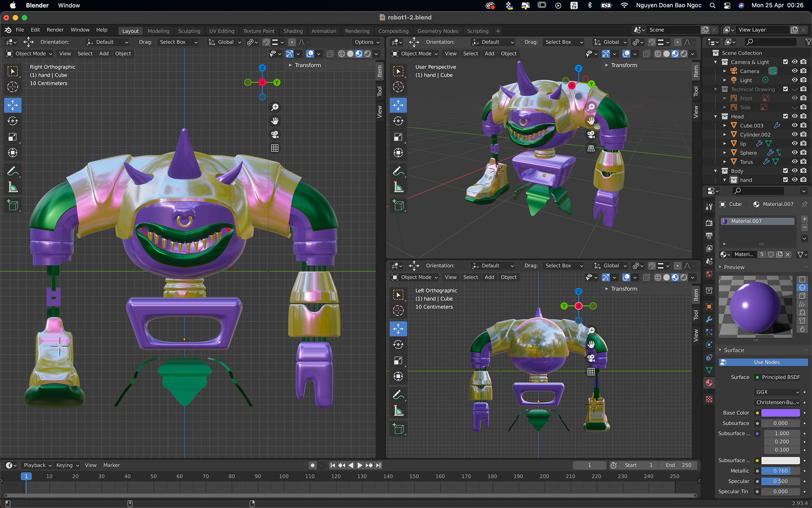Uncheck the Head collection checkbox
812x508 pixels.
pyautogui.click(x=785, y=116)
